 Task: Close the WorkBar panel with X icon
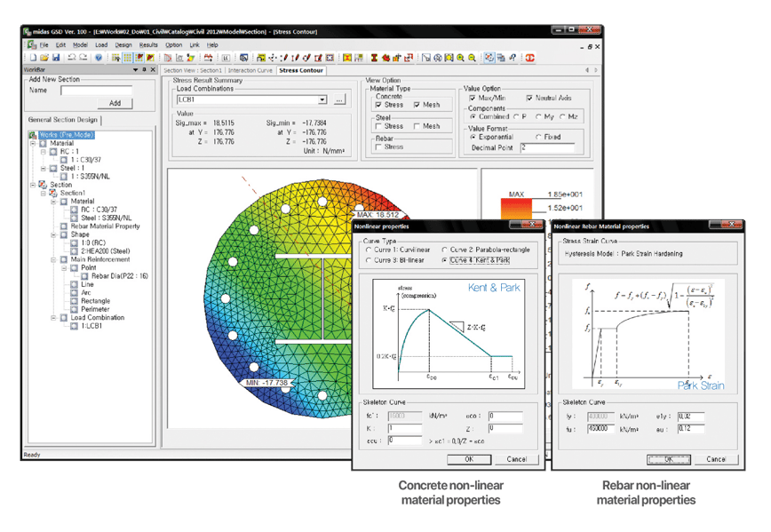tap(153, 69)
